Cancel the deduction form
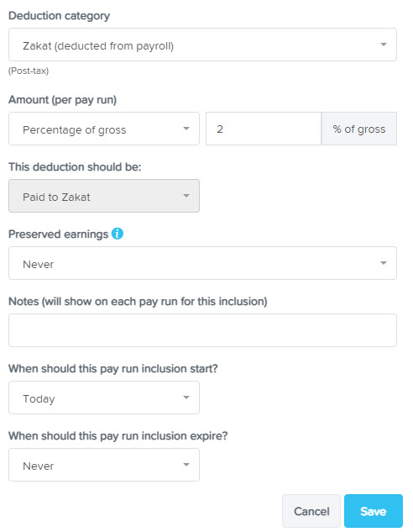The height and width of the screenshot is (532, 413). tap(311, 511)
